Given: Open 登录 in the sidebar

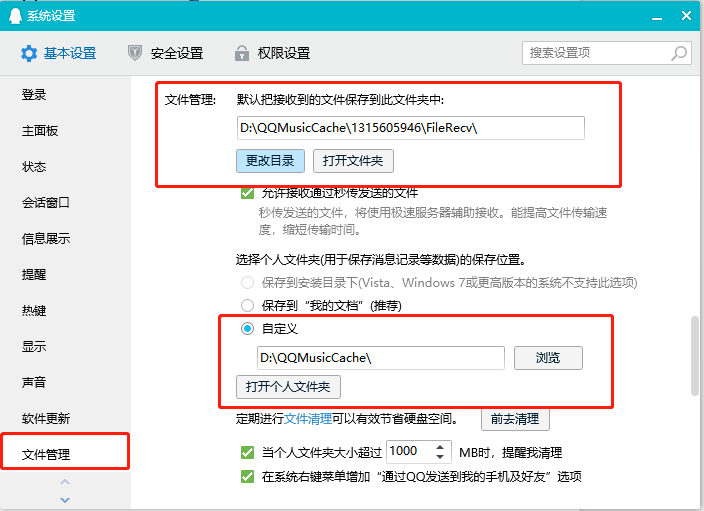Looking at the screenshot, I should point(34,95).
